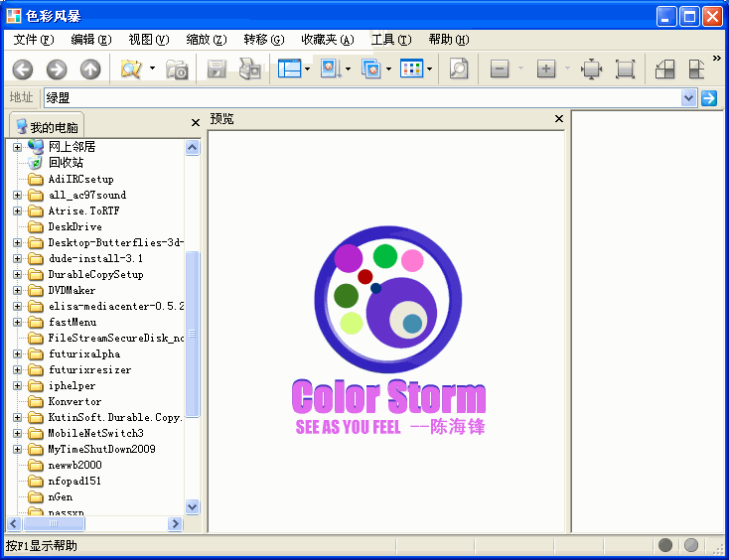Click the full screen frame icon
This screenshot has width=729, height=560.
[x=625, y=70]
